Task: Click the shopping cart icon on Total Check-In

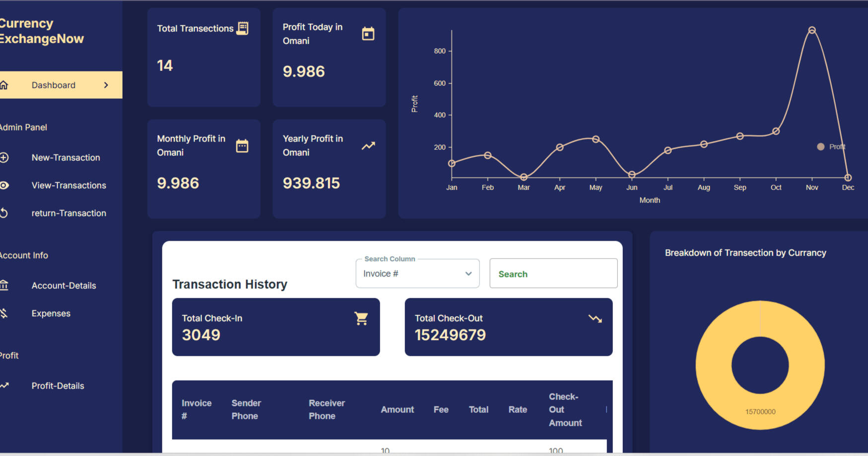Action: 361,318
